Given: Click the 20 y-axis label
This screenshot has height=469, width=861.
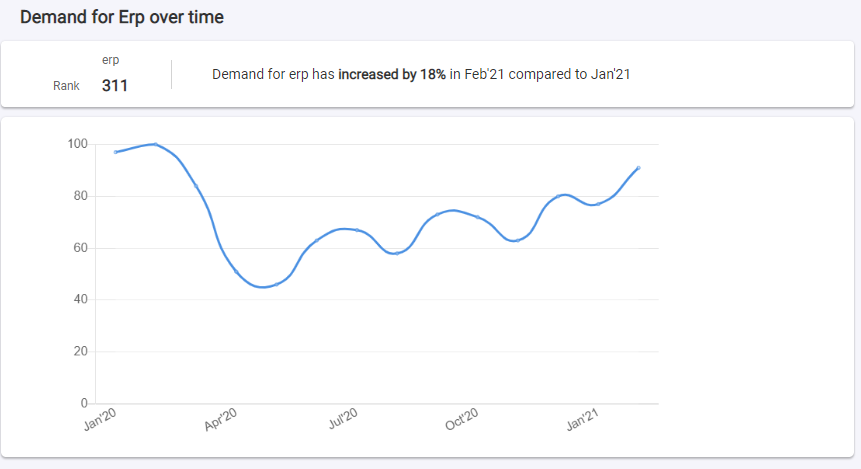Looking at the screenshot, I should (x=80, y=352).
